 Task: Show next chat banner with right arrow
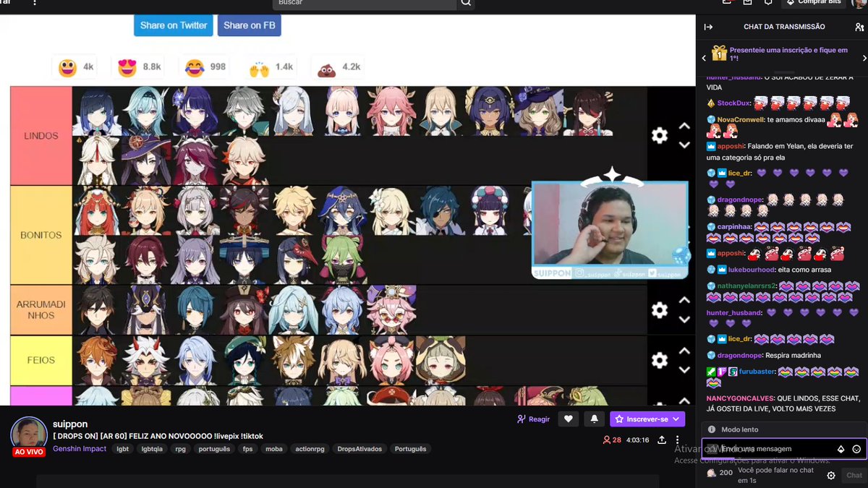(x=865, y=58)
